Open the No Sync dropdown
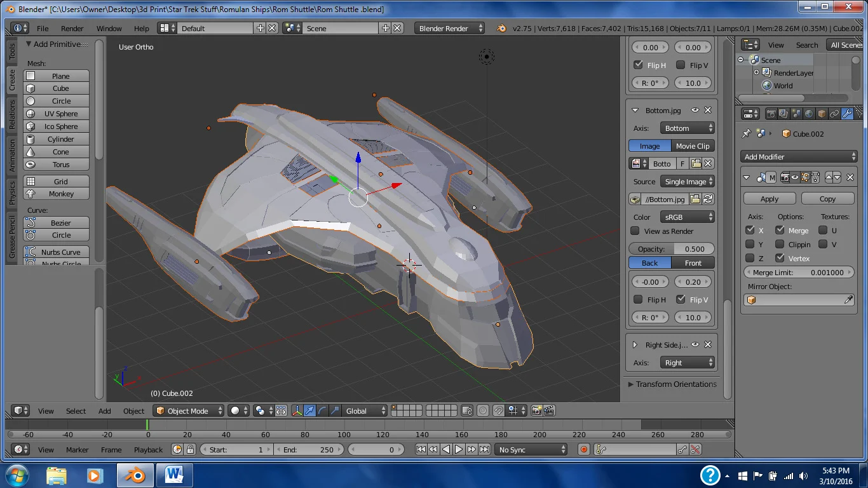The image size is (868, 488). coord(531,450)
